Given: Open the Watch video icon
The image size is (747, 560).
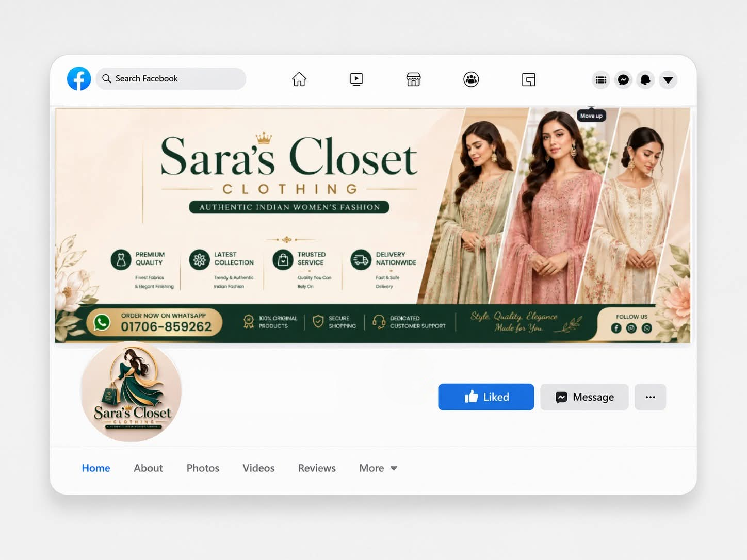Looking at the screenshot, I should pyautogui.click(x=356, y=79).
